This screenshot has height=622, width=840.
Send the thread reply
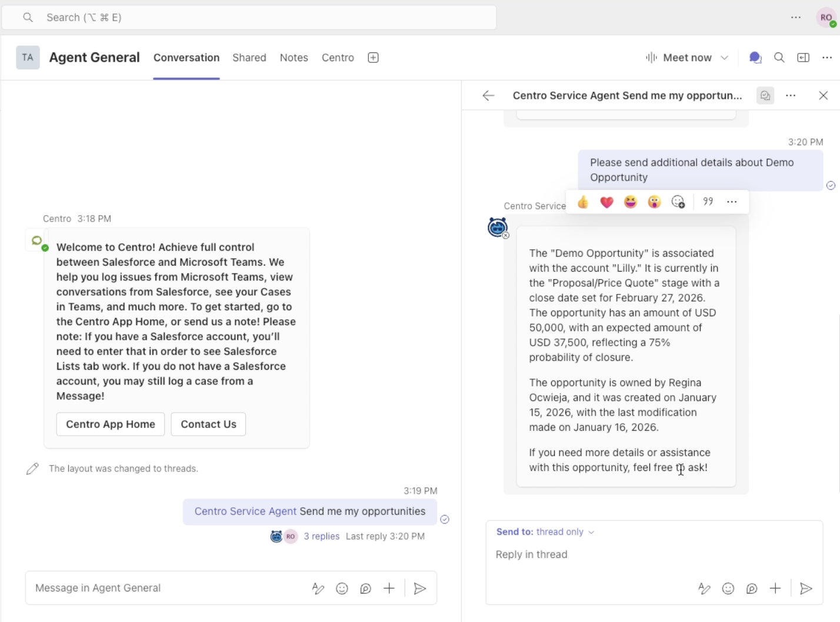[806, 588]
